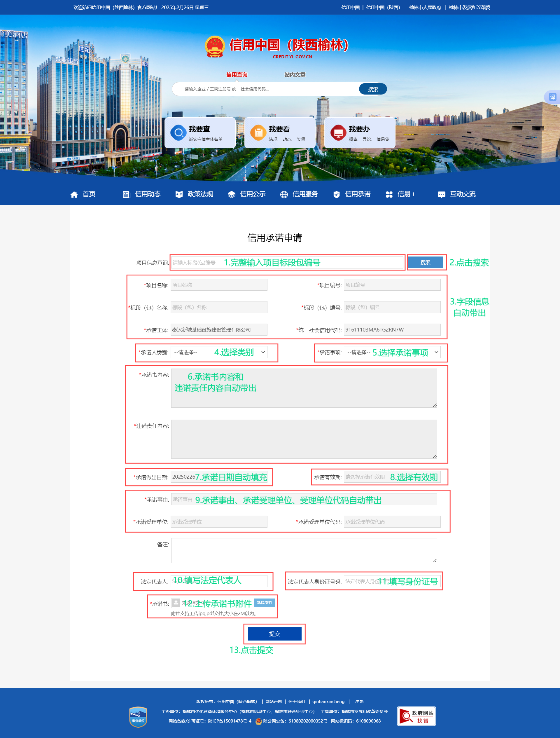Open the 首页 menu item
This screenshot has width=560, height=738.
click(89, 194)
